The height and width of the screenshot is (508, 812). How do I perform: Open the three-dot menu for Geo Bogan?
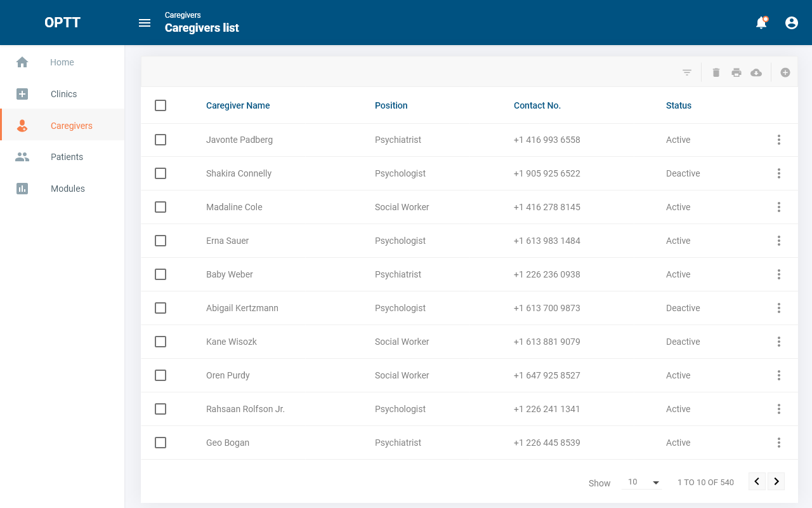point(779,443)
